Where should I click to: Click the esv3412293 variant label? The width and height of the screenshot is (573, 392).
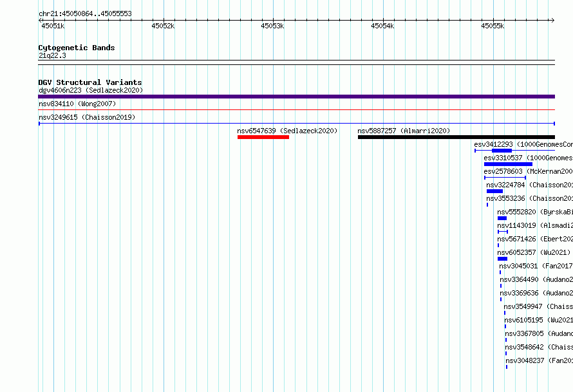pyautogui.click(x=523, y=144)
